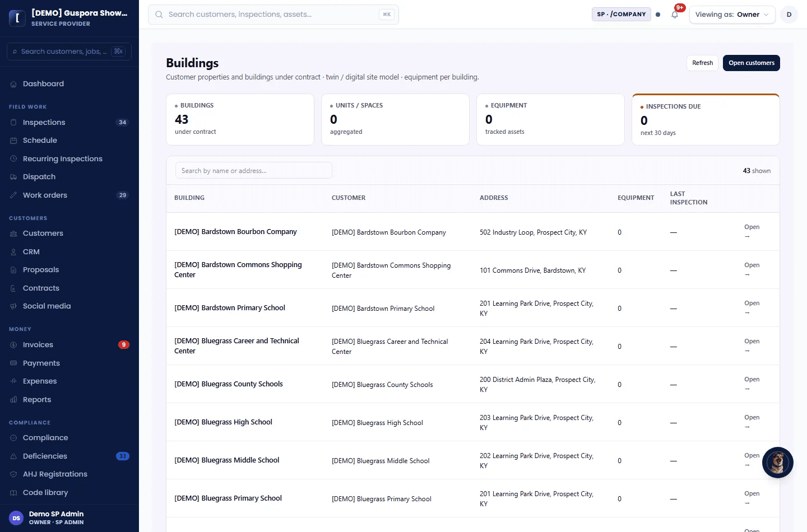Click the ADDRESS column header
Screen dimensions: 807x532
494,198
